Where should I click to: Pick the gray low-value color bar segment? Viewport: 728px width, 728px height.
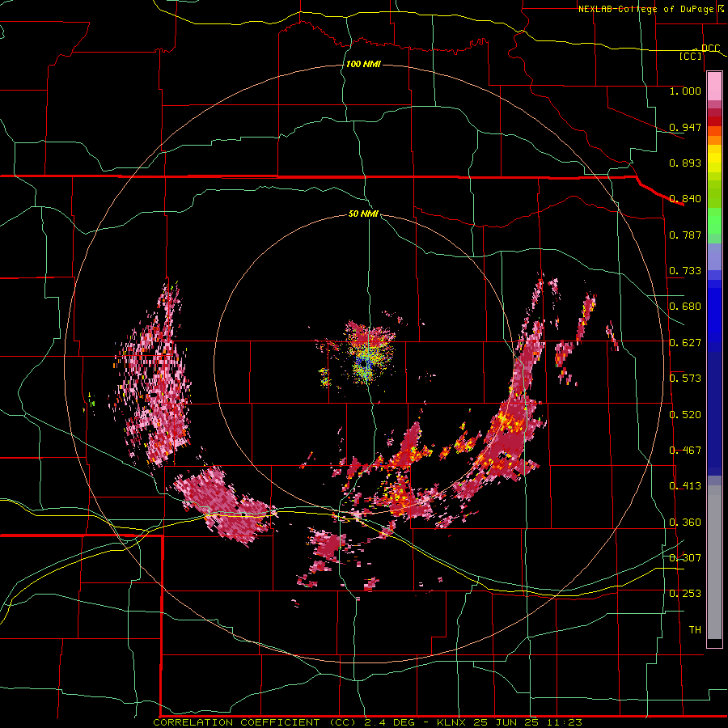714,562
